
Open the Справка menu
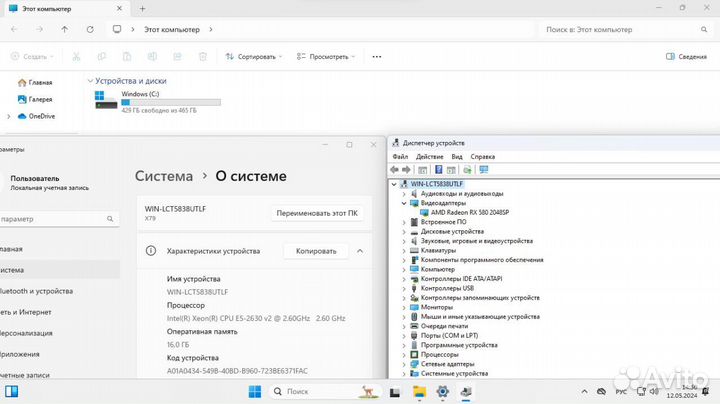(x=482, y=157)
